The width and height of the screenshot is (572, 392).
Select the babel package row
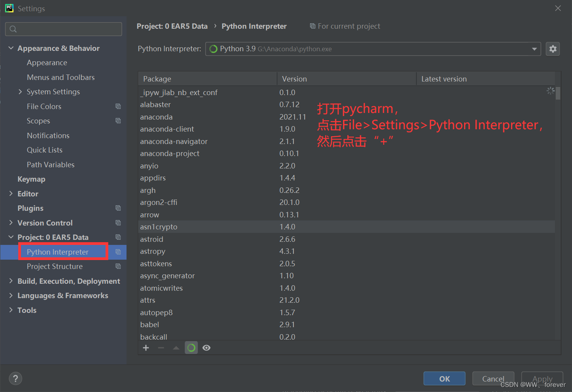pyautogui.click(x=347, y=324)
